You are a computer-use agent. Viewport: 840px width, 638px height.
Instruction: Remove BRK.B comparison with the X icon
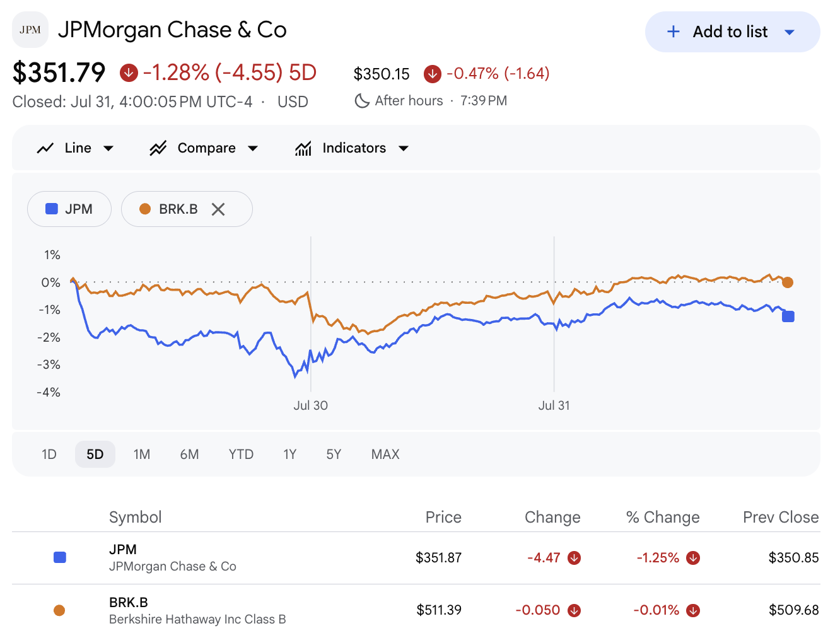[218, 209]
